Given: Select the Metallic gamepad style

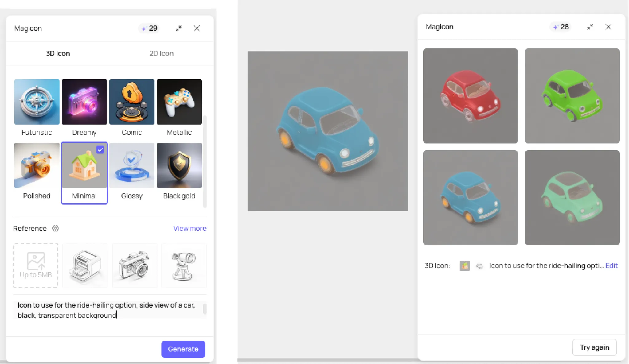Looking at the screenshot, I should (x=179, y=102).
